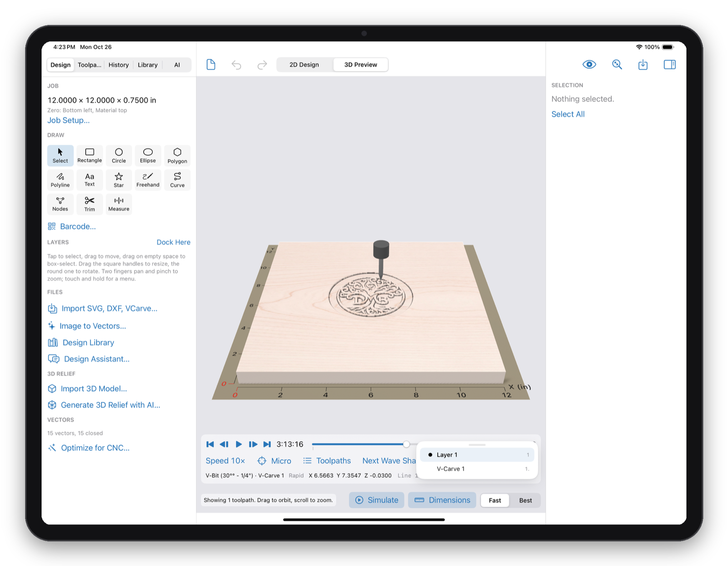
Task: Redo the last action
Action: pos(262,65)
